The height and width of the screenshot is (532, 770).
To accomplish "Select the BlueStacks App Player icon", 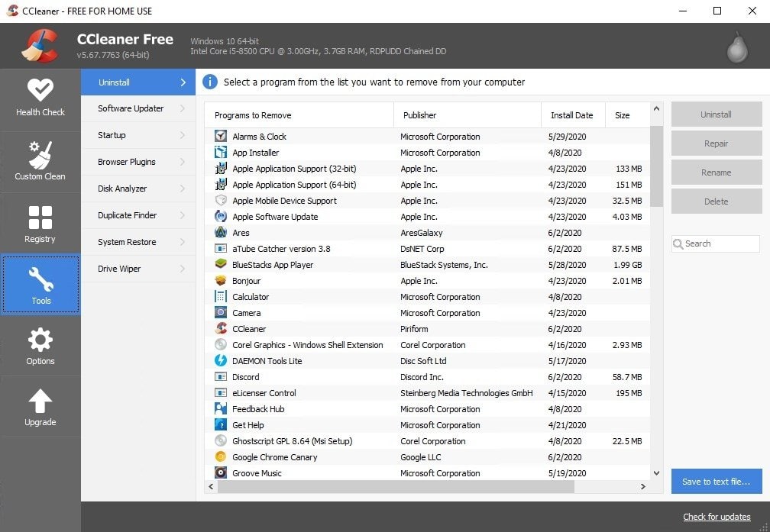I will point(221,265).
